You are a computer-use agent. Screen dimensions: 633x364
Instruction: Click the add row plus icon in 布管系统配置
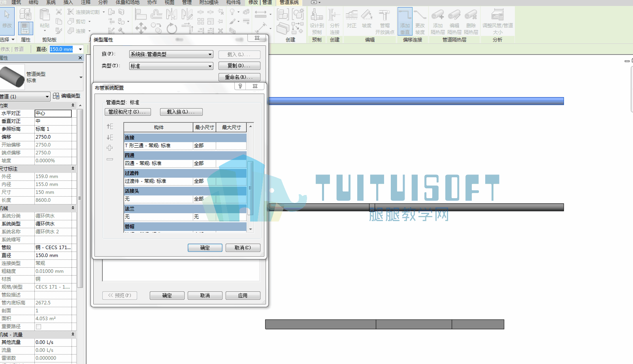coord(110,148)
